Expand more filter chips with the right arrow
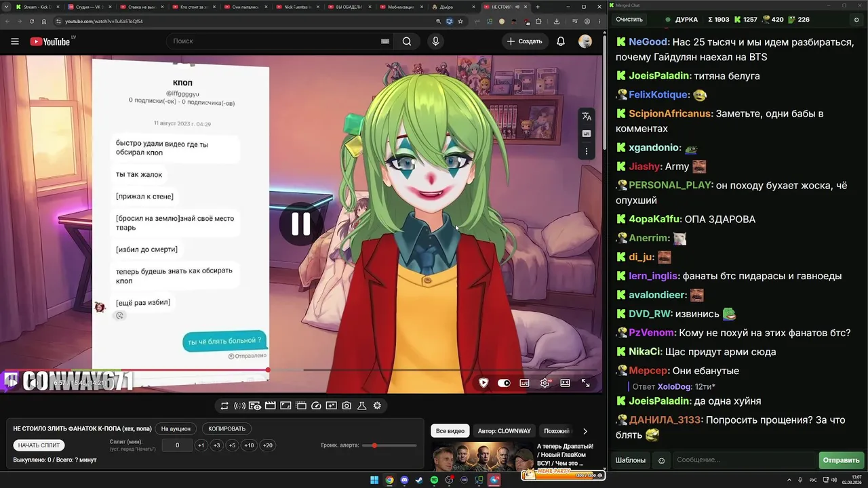Image resolution: width=868 pixels, height=488 pixels. (x=585, y=431)
